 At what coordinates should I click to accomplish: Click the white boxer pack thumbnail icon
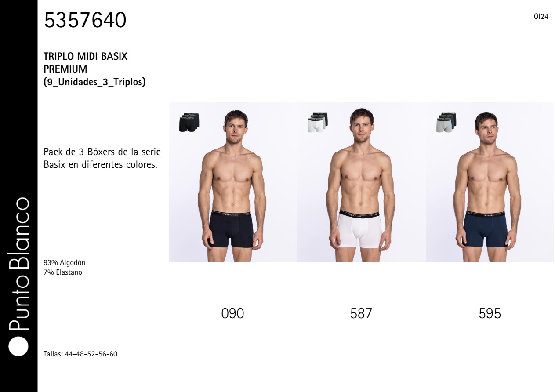[x=317, y=122]
